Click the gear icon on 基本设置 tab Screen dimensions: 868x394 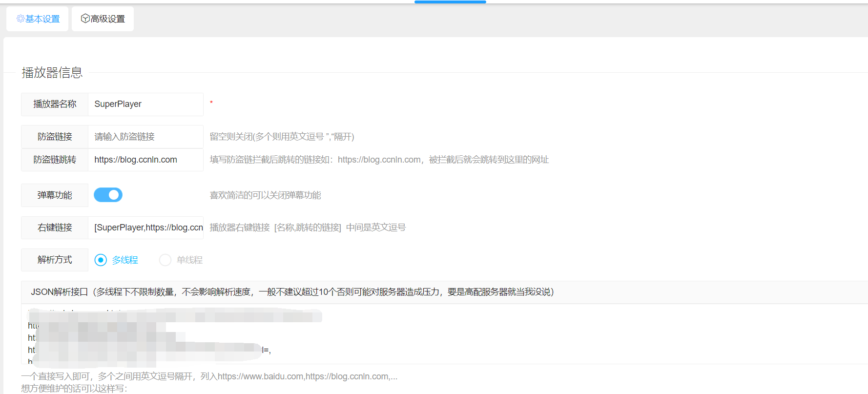21,19
